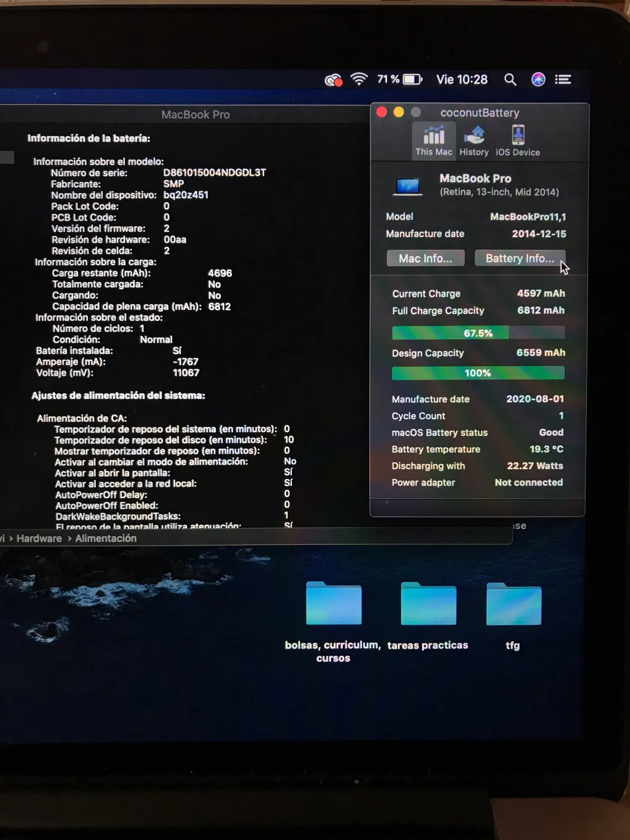This screenshot has width=630, height=840.
Task: Minimize the coconutBattery window
Action: tap(399, 112)
